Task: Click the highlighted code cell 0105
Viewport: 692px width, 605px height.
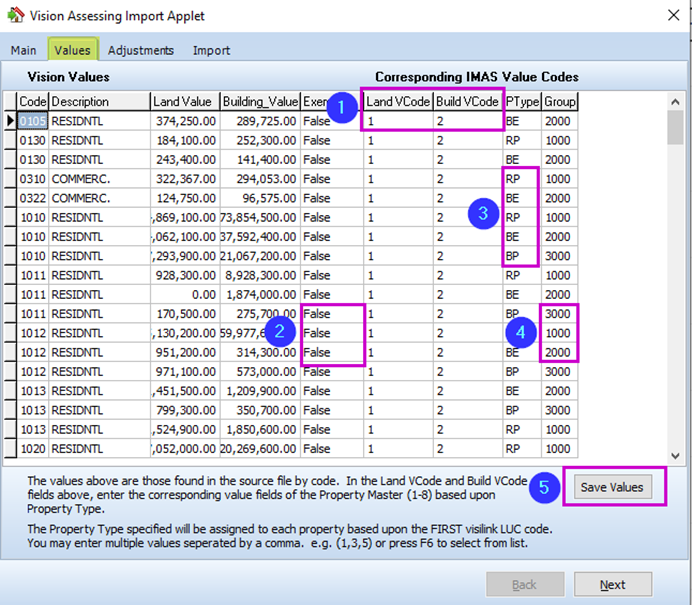Action: point(33,121)
